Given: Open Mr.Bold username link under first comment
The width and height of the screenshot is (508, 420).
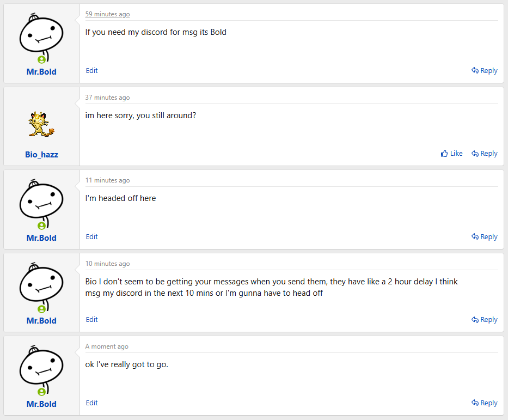Looking at the screenshot, I should tap(41, 71).
